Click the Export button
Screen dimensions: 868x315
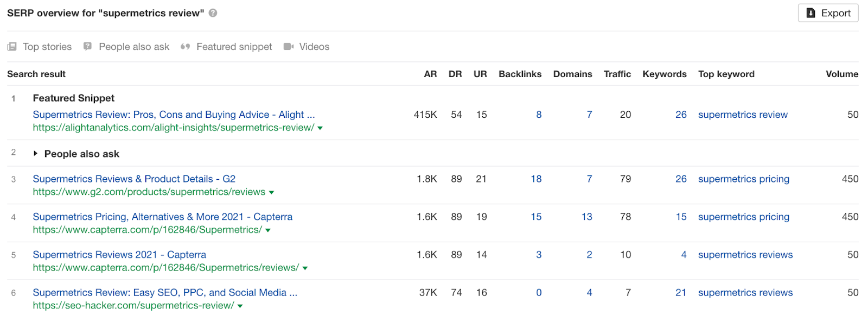828,13
